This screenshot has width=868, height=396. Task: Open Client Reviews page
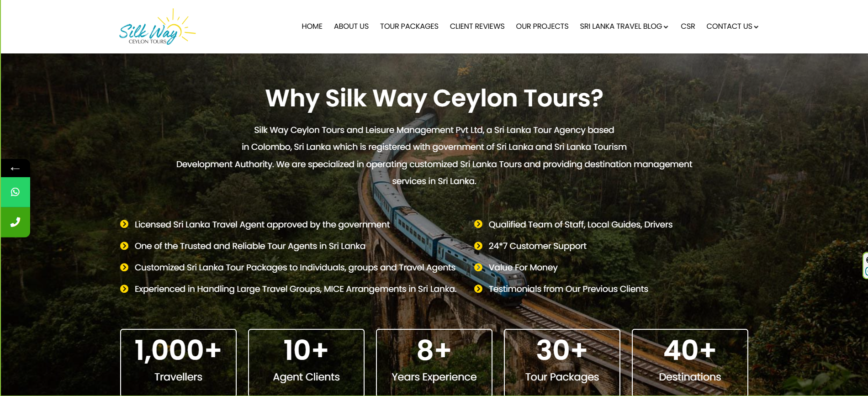point(477,26)
